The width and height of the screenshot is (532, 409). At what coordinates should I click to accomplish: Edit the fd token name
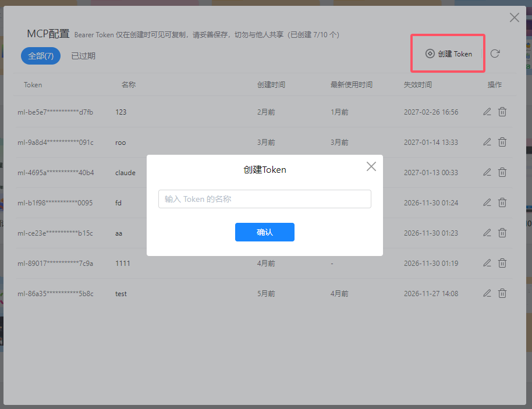point(487,202)
